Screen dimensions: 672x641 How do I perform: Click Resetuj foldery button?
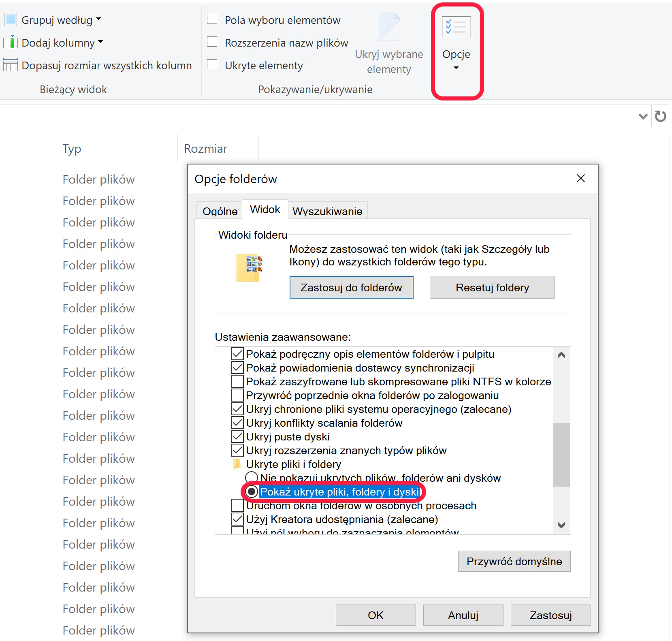[x=492, y=287]
